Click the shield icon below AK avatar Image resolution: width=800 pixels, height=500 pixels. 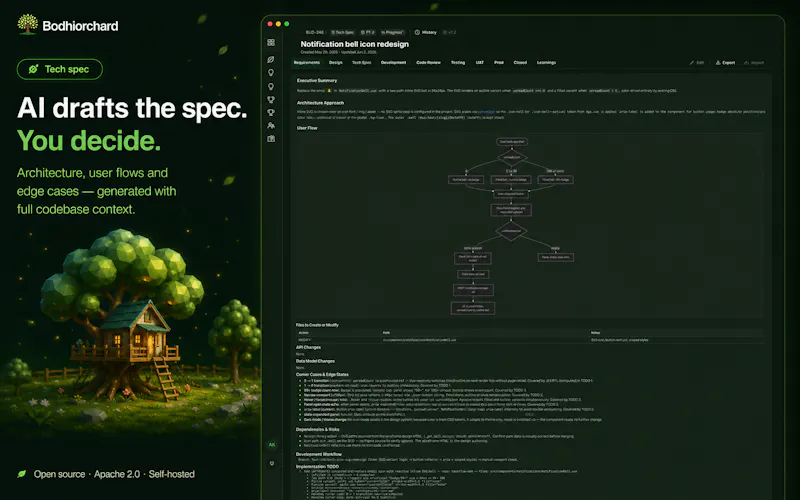pos(272,463)
